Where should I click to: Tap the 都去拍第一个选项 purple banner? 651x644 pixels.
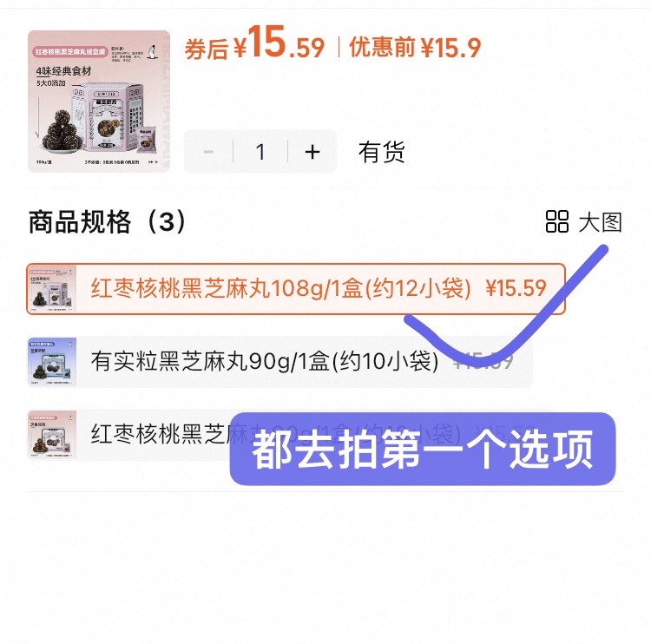point(423,449)
